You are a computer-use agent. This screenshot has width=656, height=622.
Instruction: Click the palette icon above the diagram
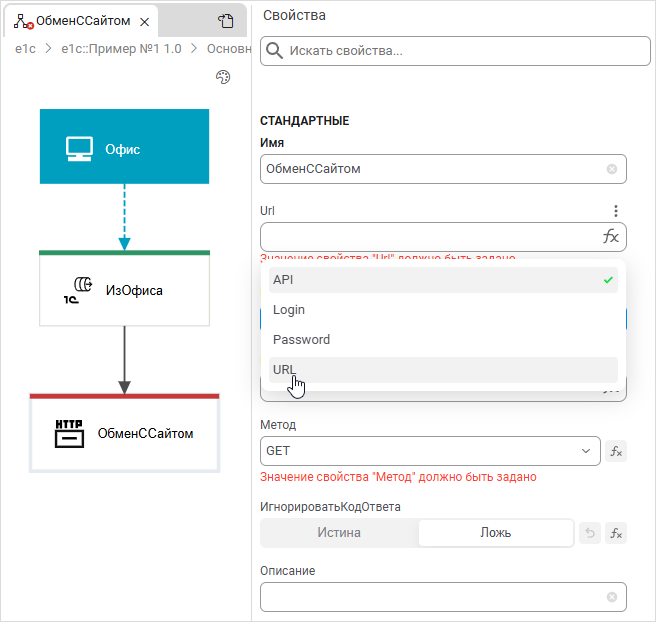[223, 78]
